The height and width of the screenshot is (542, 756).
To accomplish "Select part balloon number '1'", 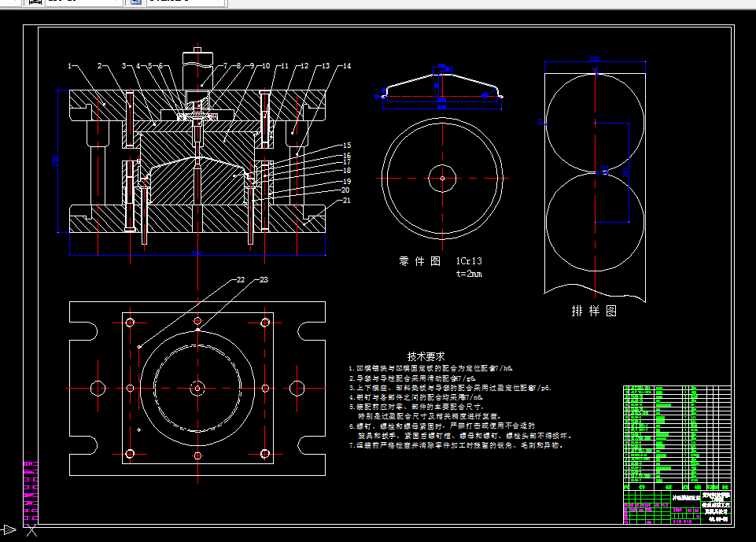I will pos(70,65).
